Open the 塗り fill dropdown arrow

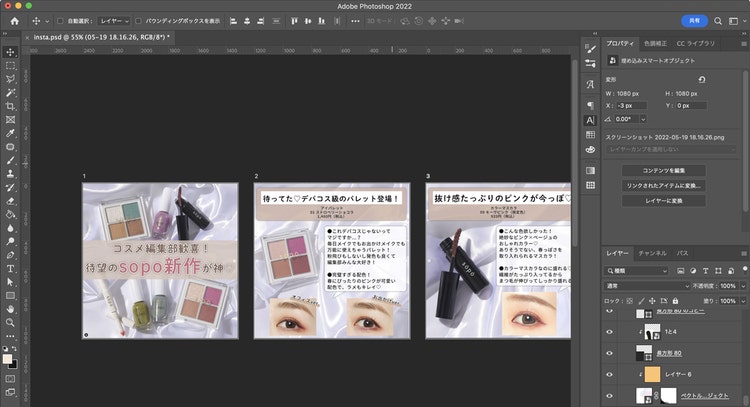coord(743,301)
